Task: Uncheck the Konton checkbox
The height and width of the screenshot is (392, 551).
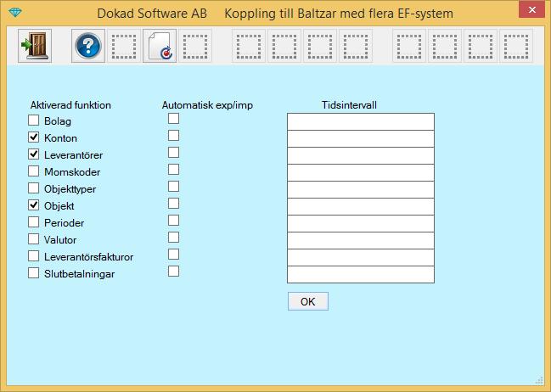Action: pyautogui.click(x=33, y=137)
